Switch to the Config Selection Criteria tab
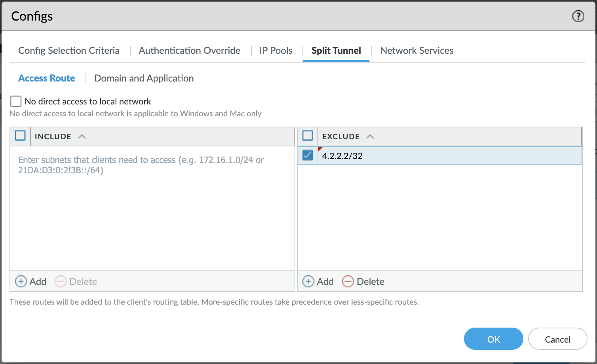597x364 pixels. click(69, 51)
